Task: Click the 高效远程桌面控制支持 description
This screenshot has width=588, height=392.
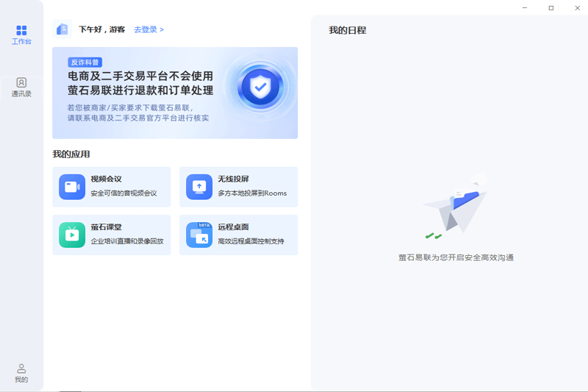Action: (251, 241)
